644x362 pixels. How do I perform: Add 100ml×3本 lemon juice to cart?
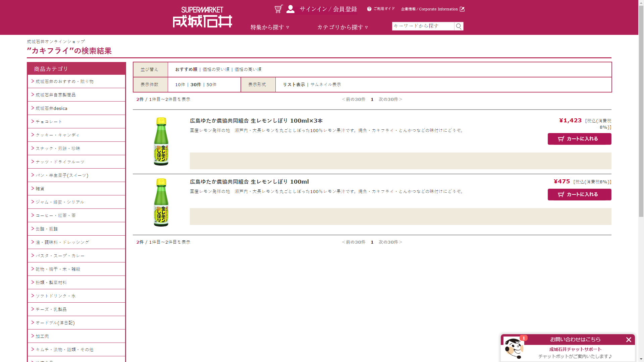(x=579, y=139)
